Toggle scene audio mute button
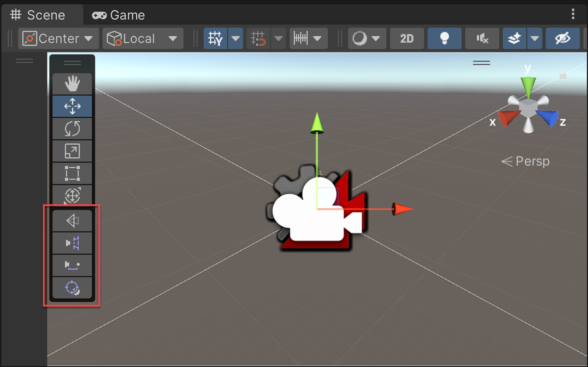This screenshot has width=588, height=367. [482, 38]
